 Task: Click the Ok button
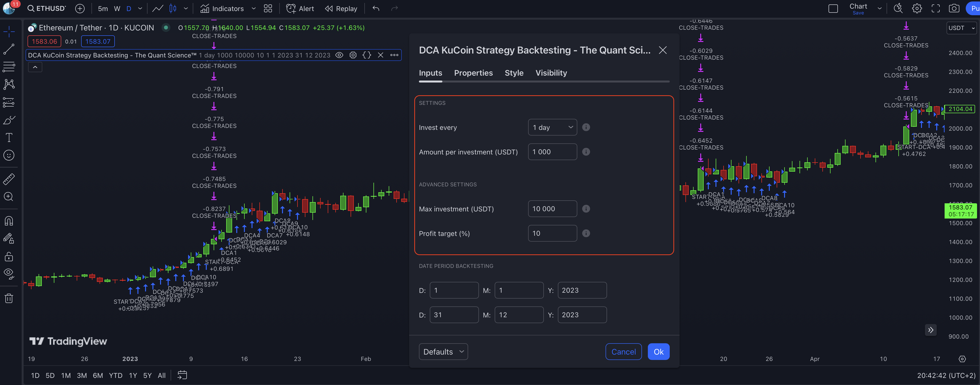point(658,352)
